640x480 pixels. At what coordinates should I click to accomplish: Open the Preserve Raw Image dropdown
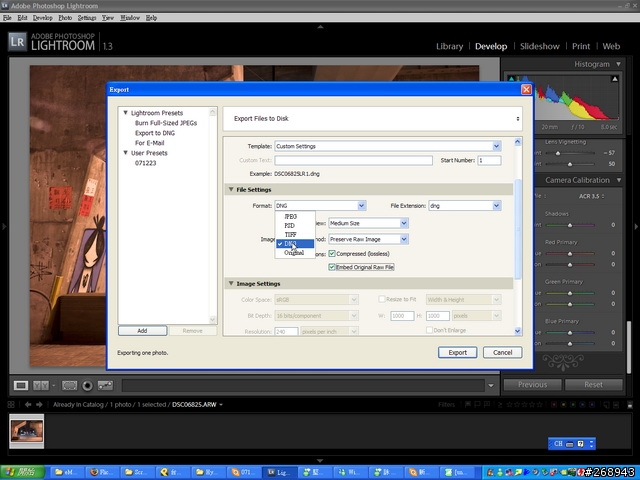coord(404,239)
